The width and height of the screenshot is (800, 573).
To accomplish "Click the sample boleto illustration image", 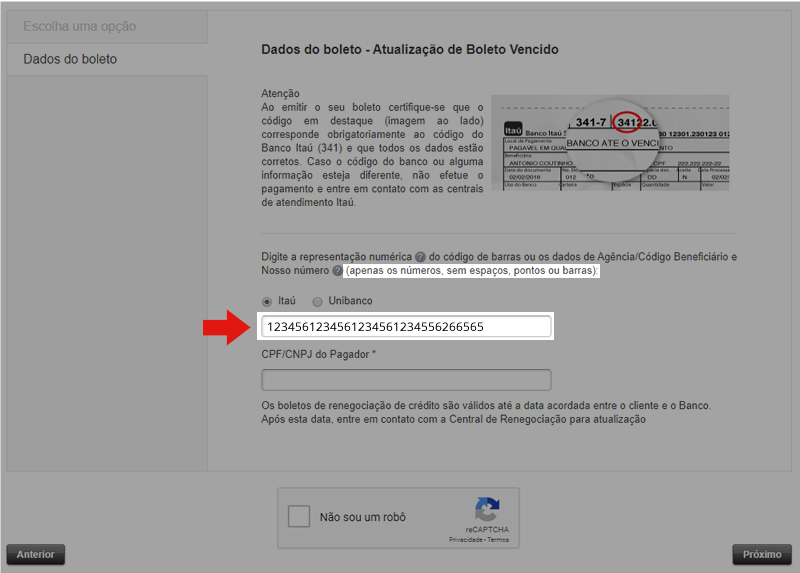I will point(610,143).
